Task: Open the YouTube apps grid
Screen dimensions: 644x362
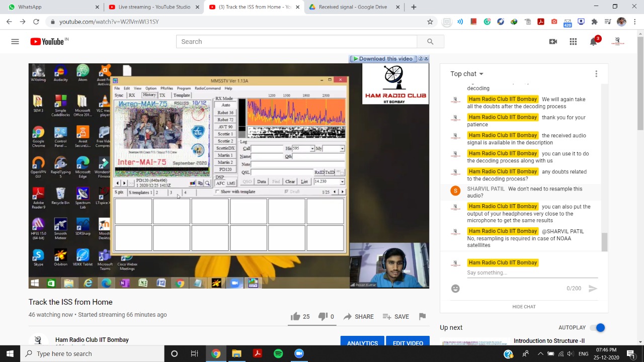Action: [573, 42]
